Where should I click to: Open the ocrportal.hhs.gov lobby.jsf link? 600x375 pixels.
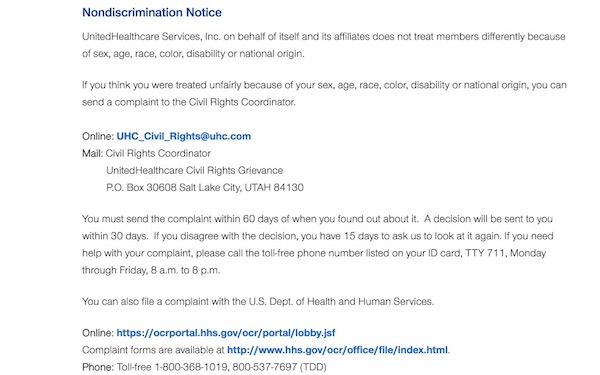(226, 333)
